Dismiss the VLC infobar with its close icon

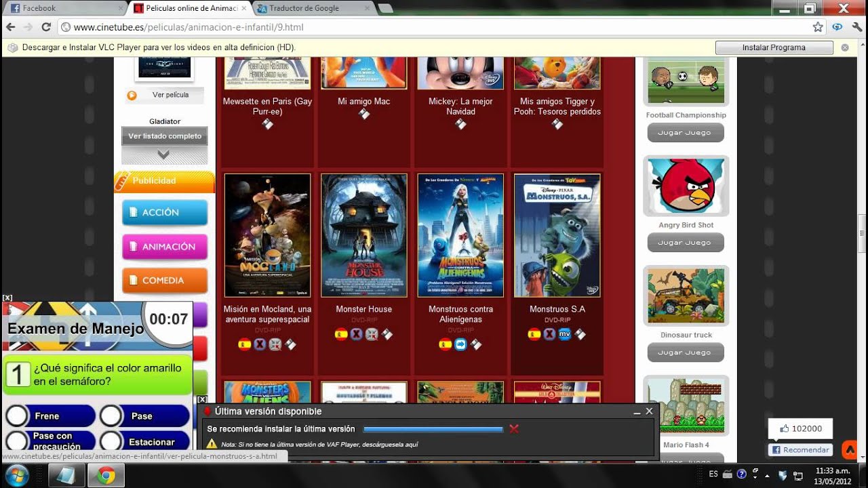845,47
